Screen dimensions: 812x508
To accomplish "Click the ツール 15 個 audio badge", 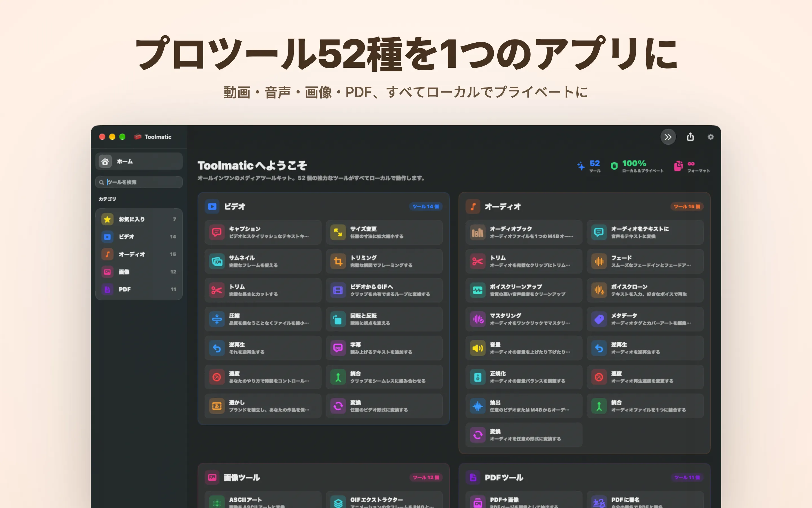I will 687,206.
